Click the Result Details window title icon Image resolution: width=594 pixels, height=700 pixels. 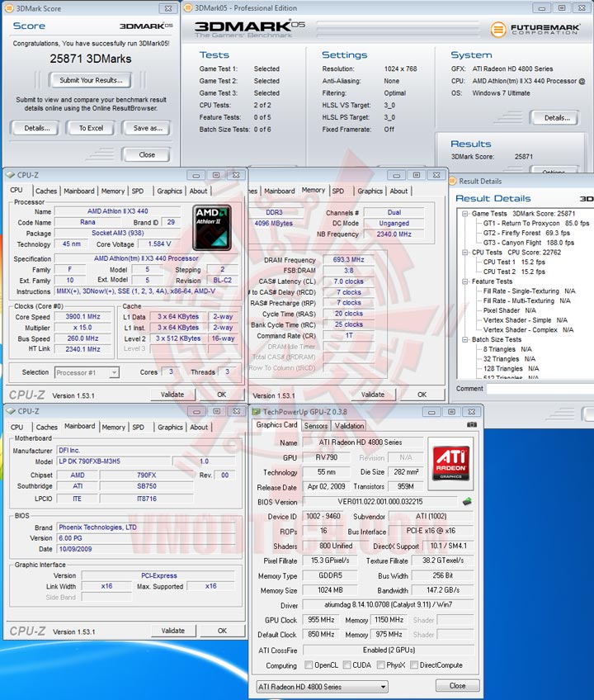coord(452,181)
